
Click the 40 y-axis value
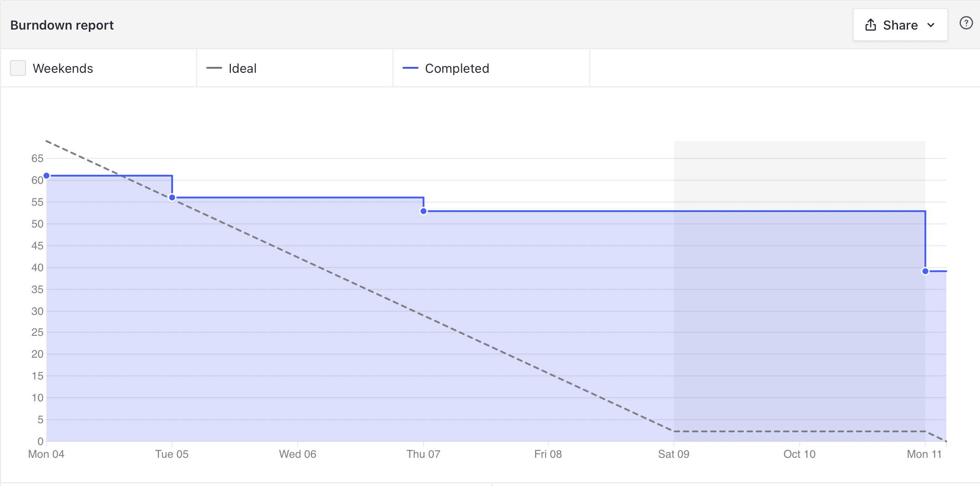(37, 268)
